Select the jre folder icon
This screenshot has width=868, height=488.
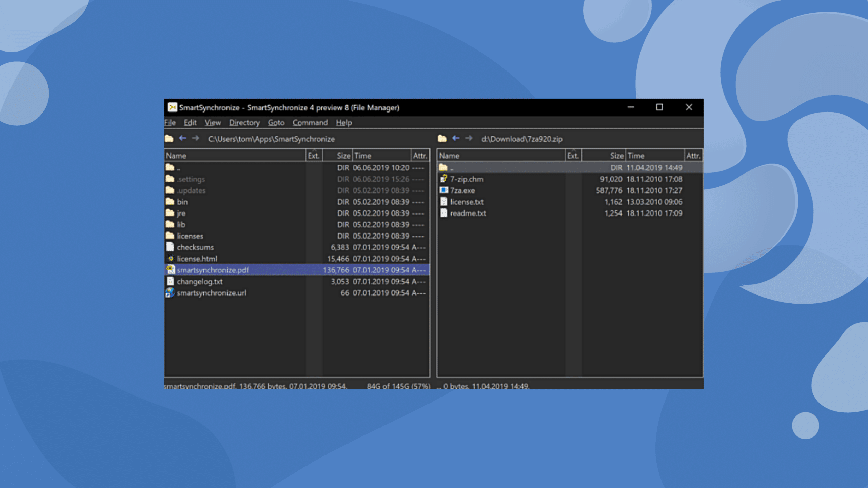click(x=170, y=213)
